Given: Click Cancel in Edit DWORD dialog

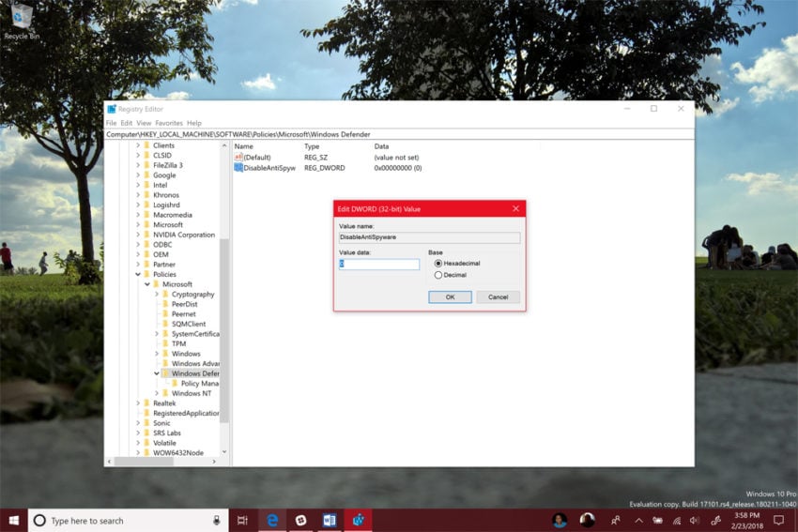Looking at the screenshot, I should (498, 297).
